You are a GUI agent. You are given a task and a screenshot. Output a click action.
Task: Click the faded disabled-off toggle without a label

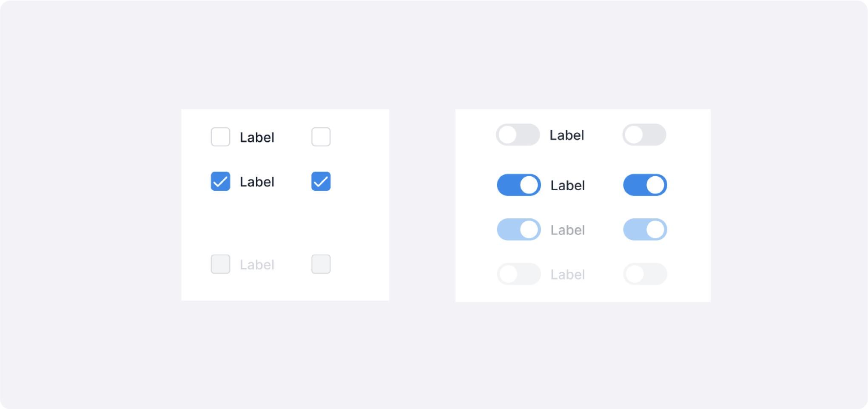(645, 274)
